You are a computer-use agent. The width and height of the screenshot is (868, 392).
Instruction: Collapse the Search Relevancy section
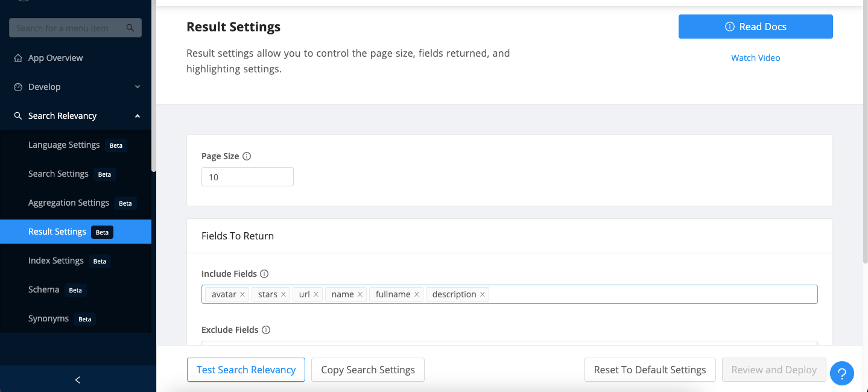[x=138, y=116]
